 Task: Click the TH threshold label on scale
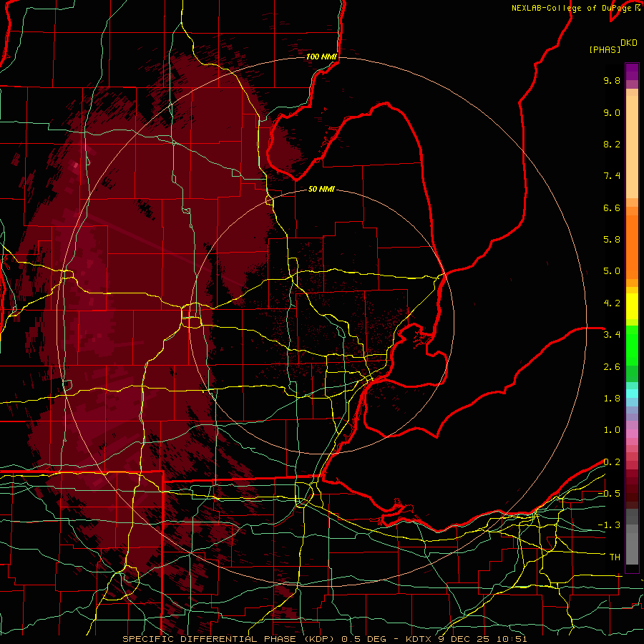(615, 557)
